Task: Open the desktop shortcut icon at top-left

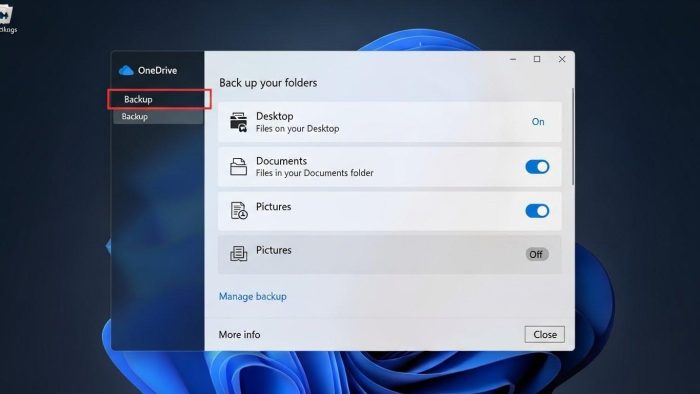Action: [x=6, y=18]
